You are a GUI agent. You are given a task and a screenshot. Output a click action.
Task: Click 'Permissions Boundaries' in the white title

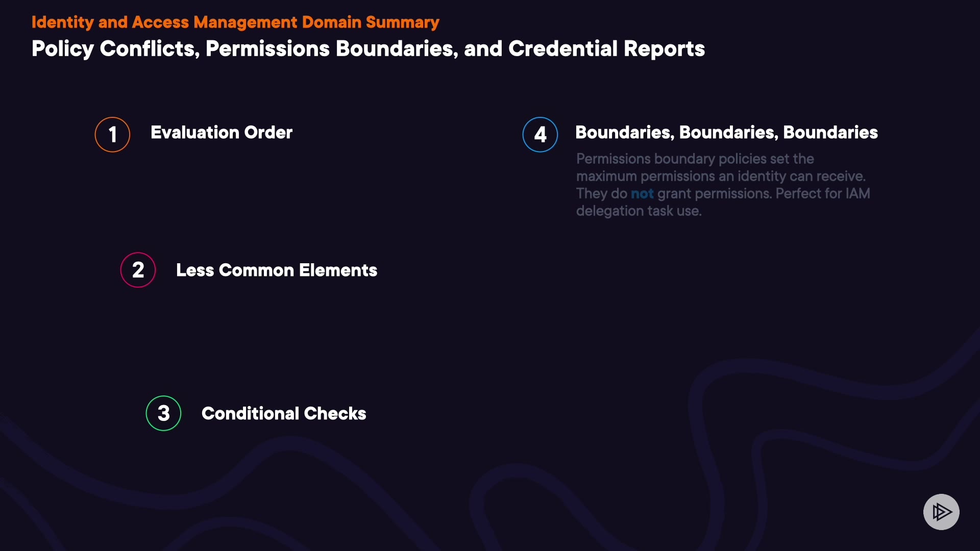331,49
